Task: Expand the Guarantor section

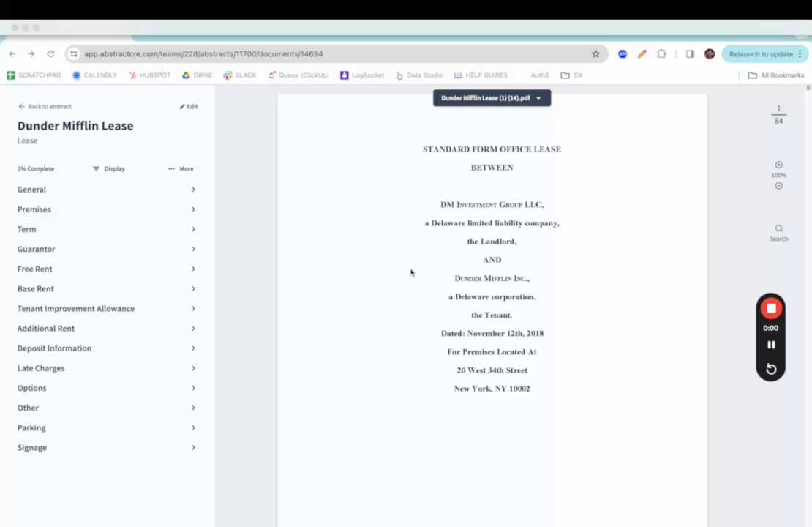Action: (107, 249)
